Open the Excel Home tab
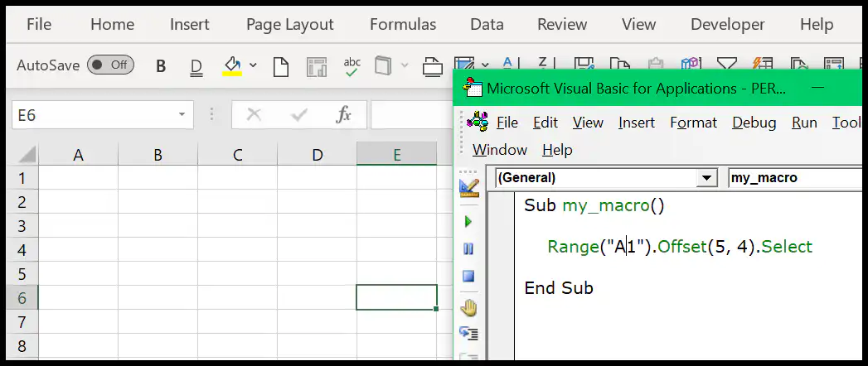The image size is (868, 366). click(x=112, y=24)
